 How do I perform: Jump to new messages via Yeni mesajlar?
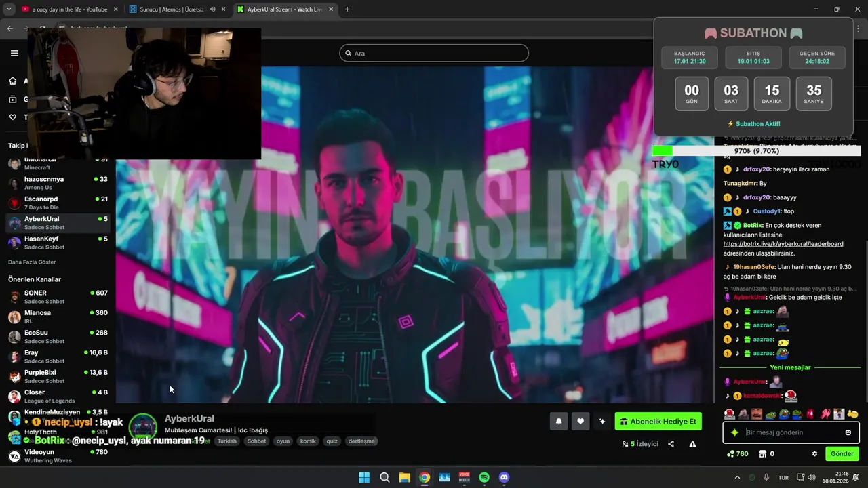790,367
